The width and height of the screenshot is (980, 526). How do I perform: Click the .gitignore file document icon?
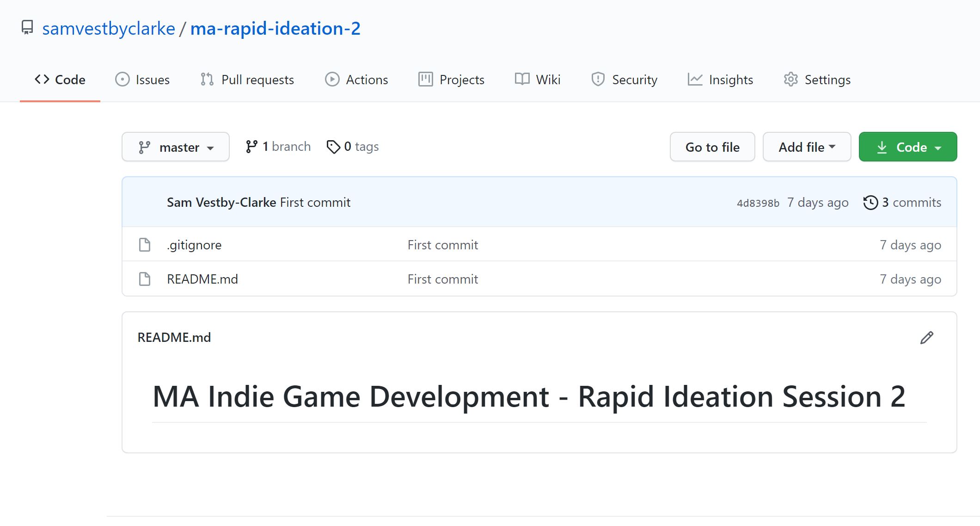tap(144, 245)
